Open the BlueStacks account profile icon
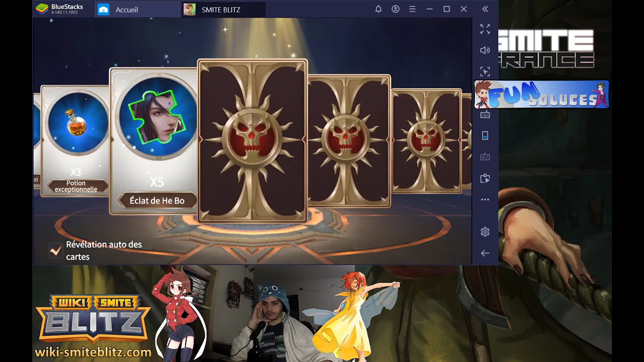 395,9
